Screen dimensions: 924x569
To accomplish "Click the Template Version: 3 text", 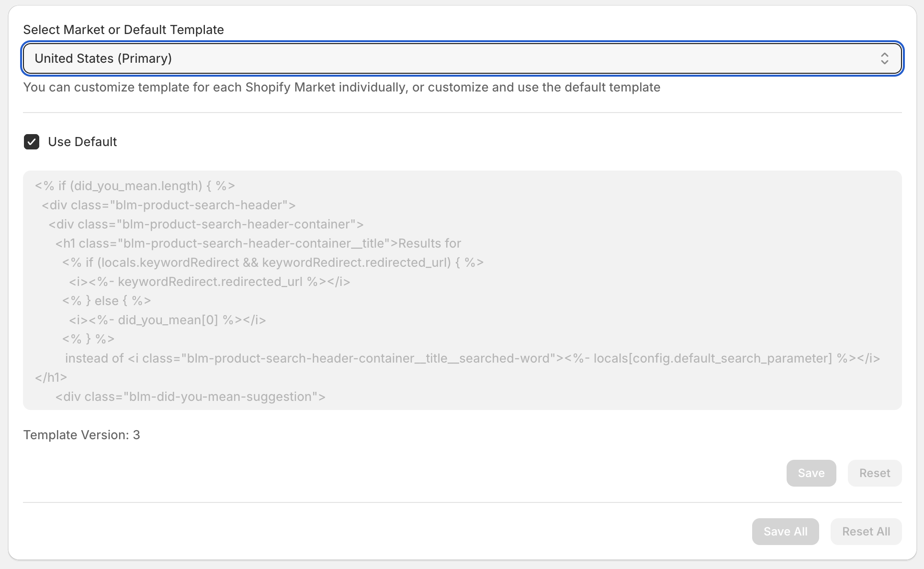I will click(x=81, y=435).
